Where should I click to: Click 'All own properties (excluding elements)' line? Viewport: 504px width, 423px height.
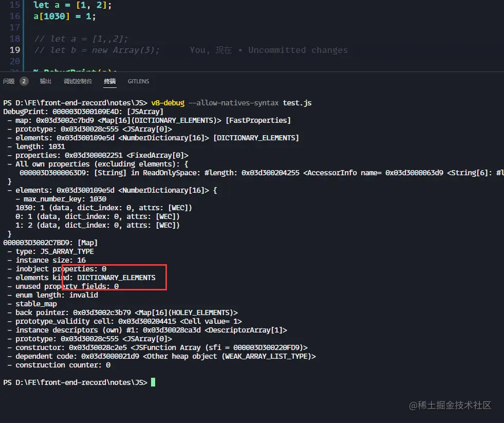pyautogui.click(x=98, y=164)
